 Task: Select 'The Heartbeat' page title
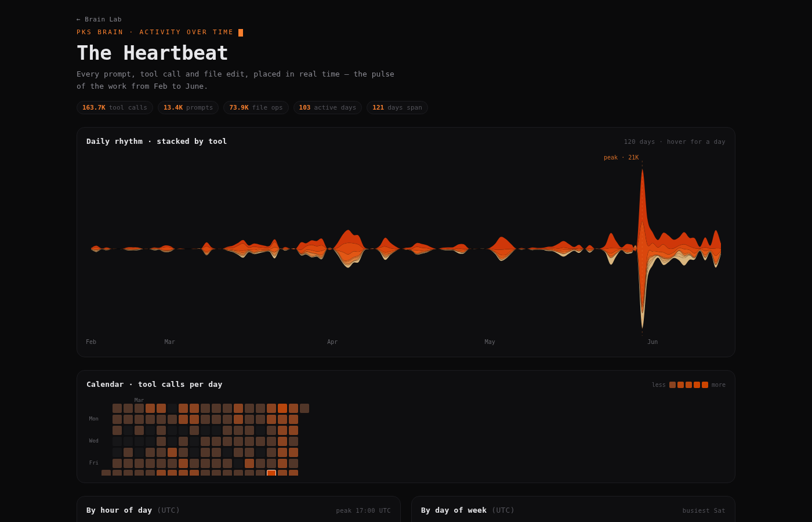(x=152, y=53)
